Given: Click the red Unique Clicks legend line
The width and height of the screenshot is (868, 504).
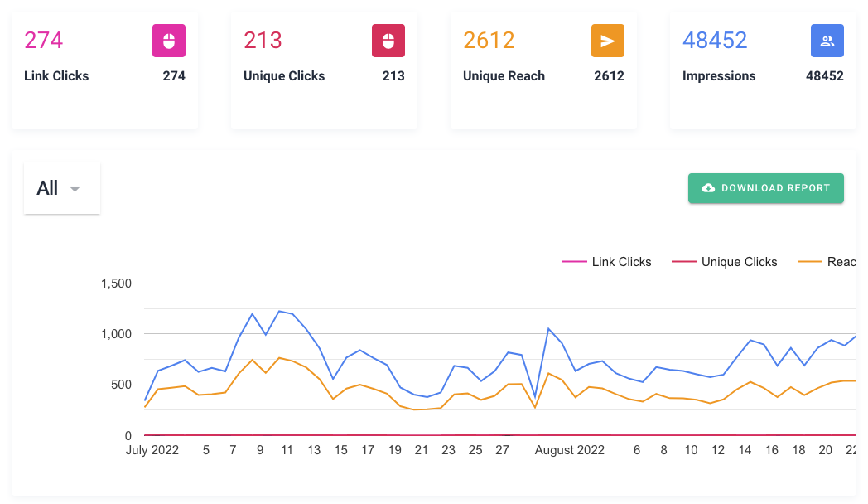Looking at the screenshot, I should (x=683, y=261).
